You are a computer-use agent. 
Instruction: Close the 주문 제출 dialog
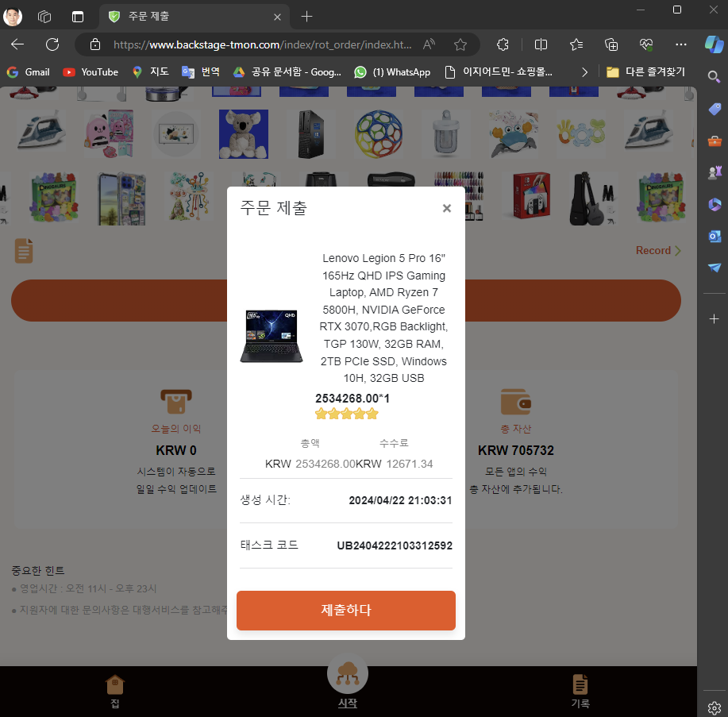click(x=447, y=208)
